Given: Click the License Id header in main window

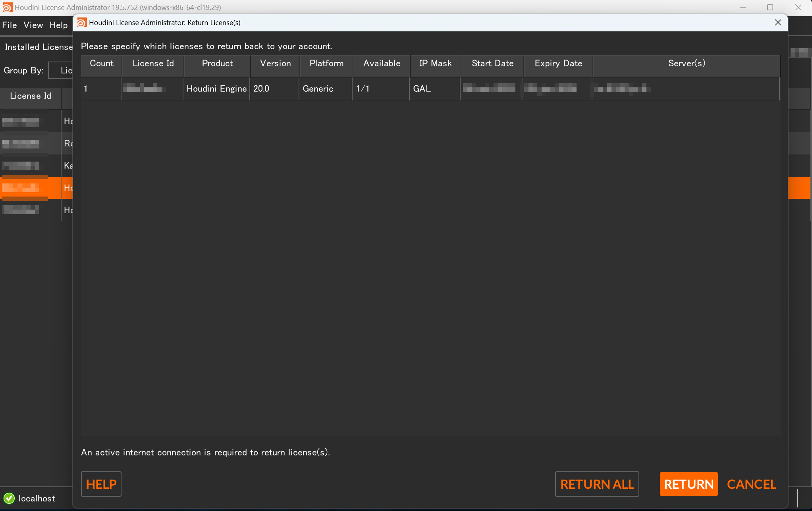Looking at the screenshot, I should (31, 96).
